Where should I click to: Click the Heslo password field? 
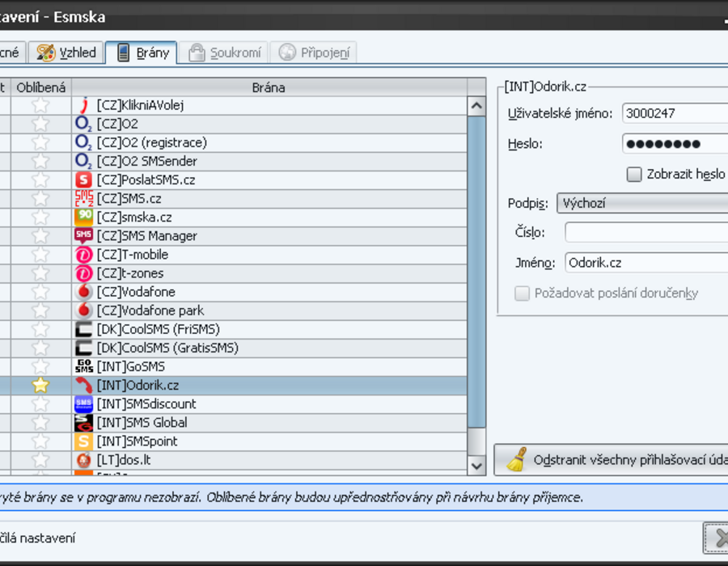click(x=675, y=144)
